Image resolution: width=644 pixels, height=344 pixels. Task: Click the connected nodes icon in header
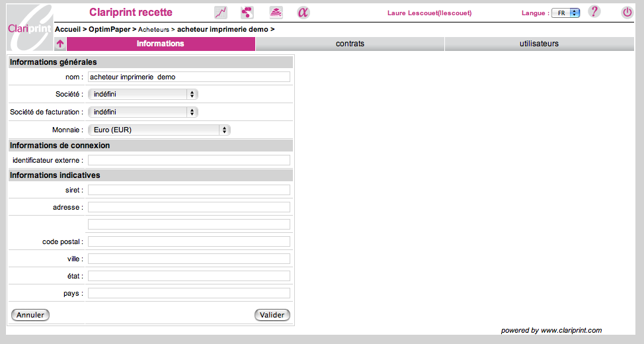pos(247,13)
